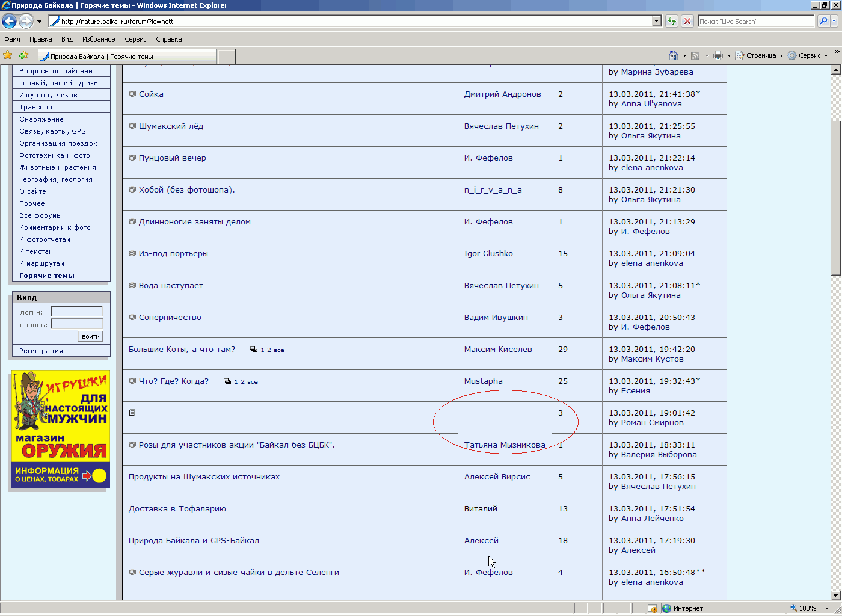The height and width of the screenshot is (616, 842).
Task: Go back with the Back arrow button
Action: [x=9, y=21]
